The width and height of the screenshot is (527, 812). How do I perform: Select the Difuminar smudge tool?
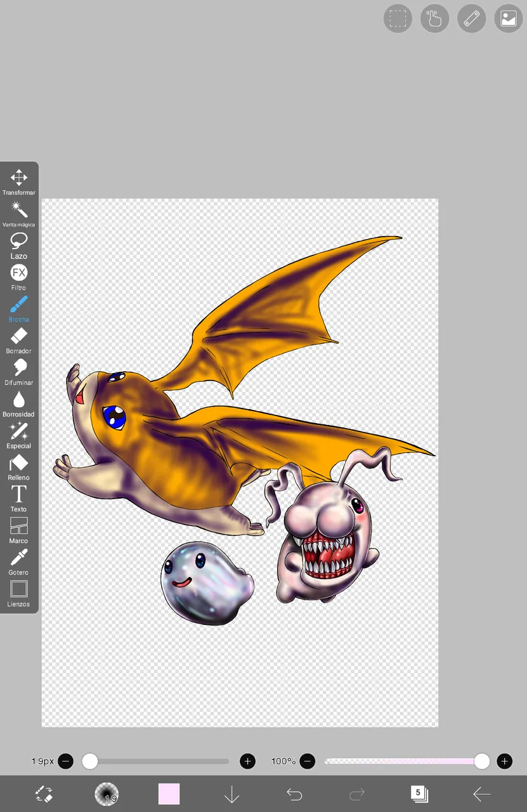pyautogui.click(x=19, y=372)
